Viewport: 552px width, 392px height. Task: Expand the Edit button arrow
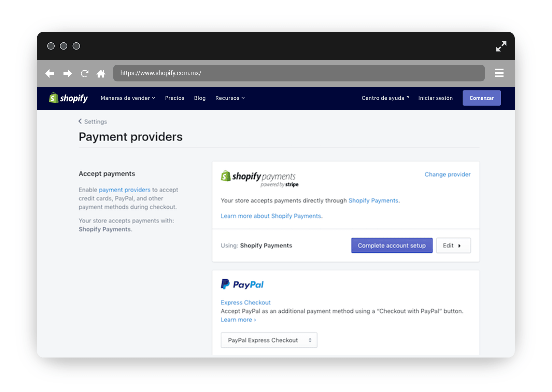coord(453,246)
